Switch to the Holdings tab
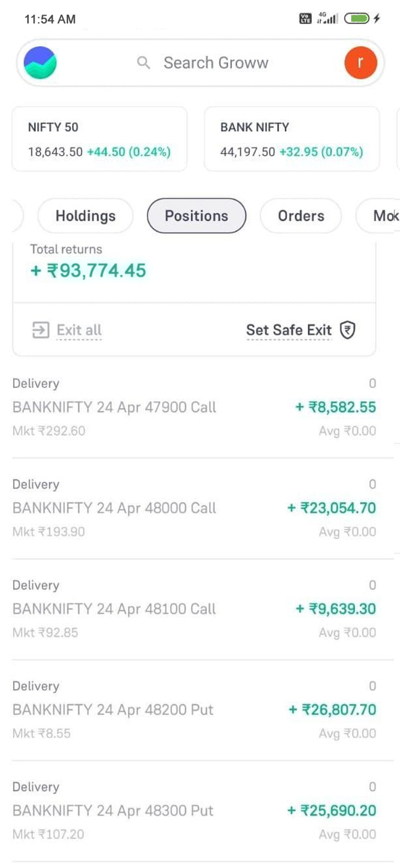The width and height of the screenshot is (400, 868). [86, 216]
